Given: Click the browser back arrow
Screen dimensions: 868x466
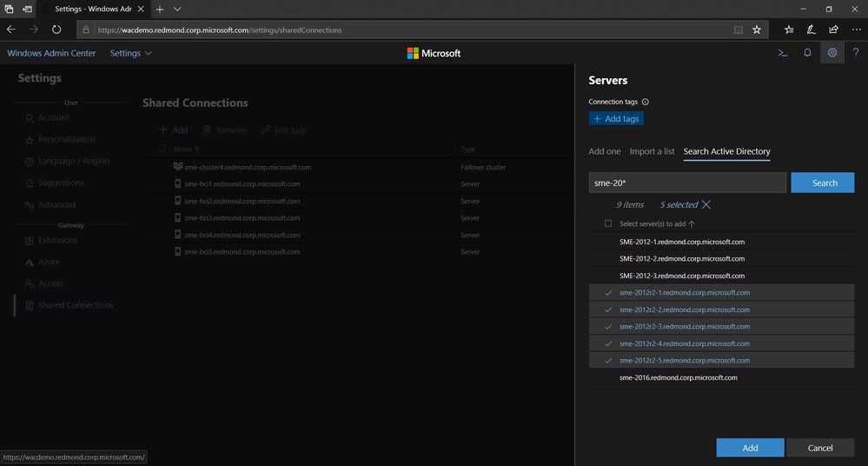Looking at the screenshot, I should coord(11,30).
